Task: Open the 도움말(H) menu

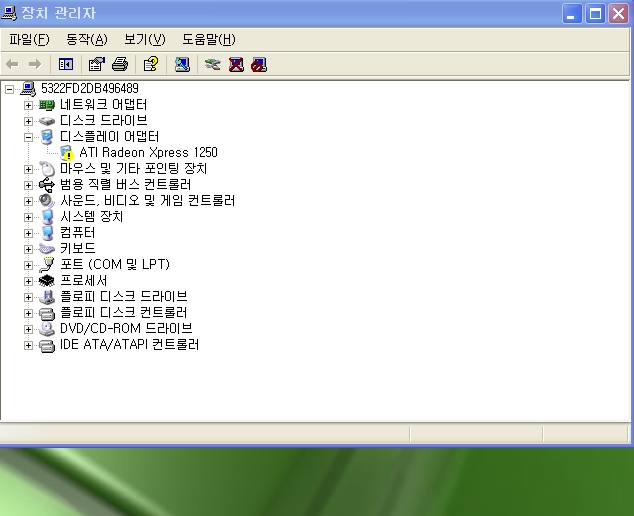Action: (209, 39)
